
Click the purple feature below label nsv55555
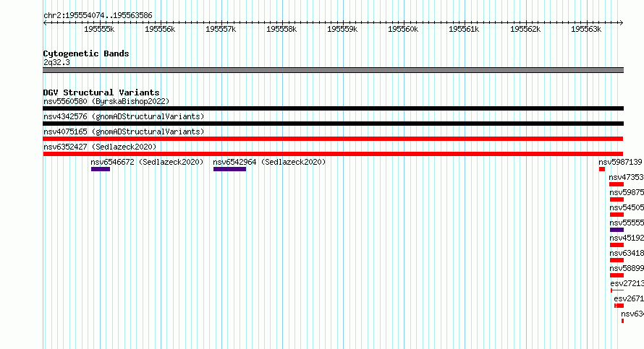pos(617,230)
